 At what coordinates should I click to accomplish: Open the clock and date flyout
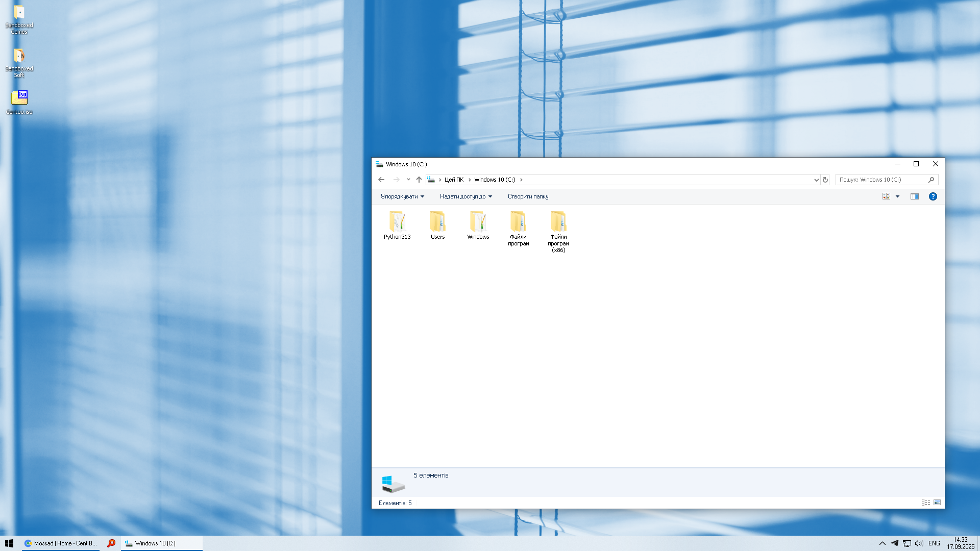961,543
